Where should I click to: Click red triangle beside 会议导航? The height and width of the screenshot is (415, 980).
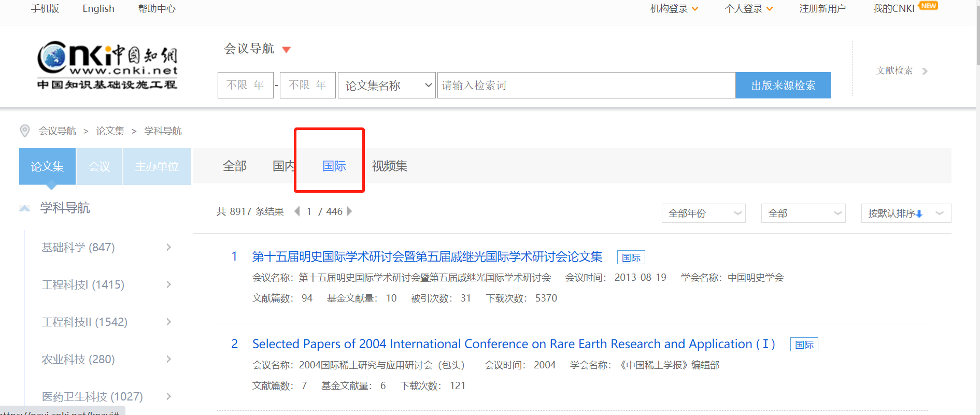click(286, 50)
